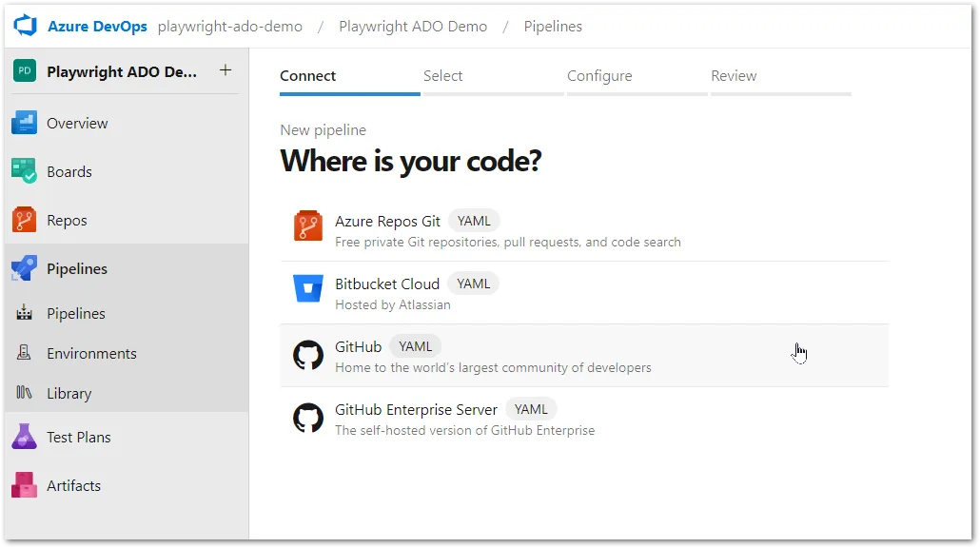The height and width of the screenshot is (548, 980).
Task: Go to Playwright ADO Demo project breadcrumb
Action: pos(413,27)
